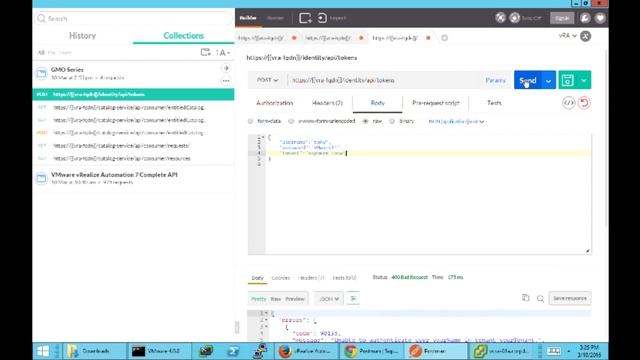The image size is (640, 360).
Task: Click the wrap lines icon in response toolbar
Action: 353,298
